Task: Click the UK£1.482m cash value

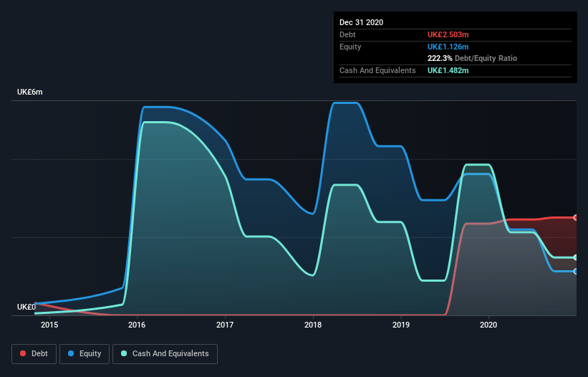Action: coord(448,70)
